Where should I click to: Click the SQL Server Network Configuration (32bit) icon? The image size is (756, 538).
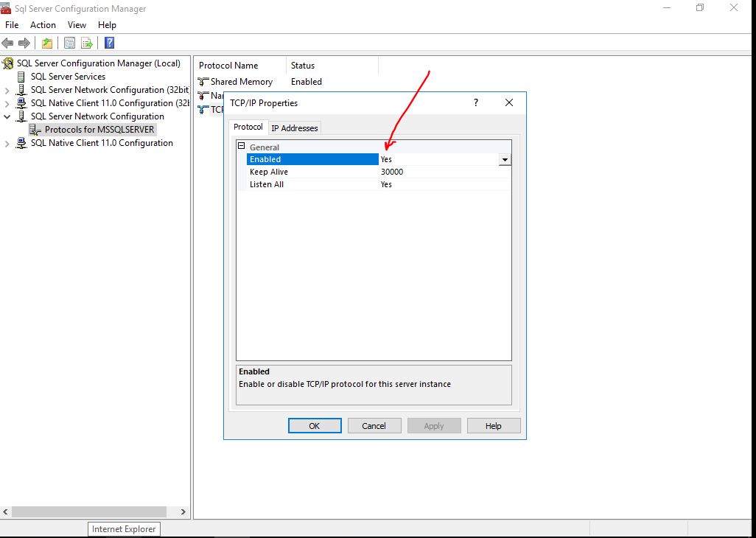(21, 90)
